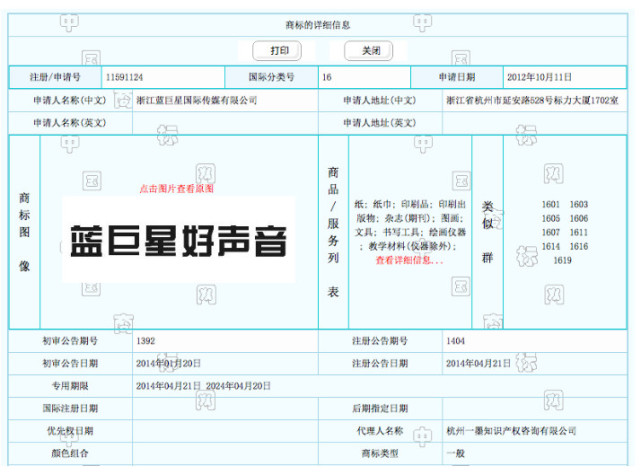Select registration announcement date 2014年04月21日
Image resolution: width=641 pixels, height=475 pixels.
[x=478, y=363]
